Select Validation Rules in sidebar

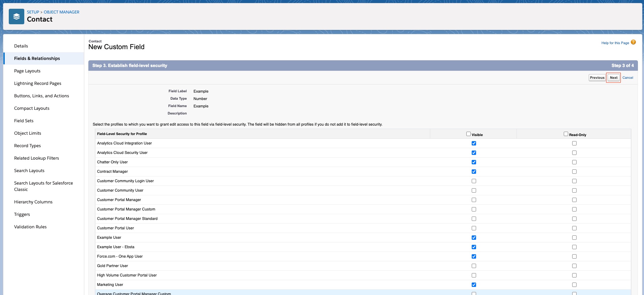[30, 227]
